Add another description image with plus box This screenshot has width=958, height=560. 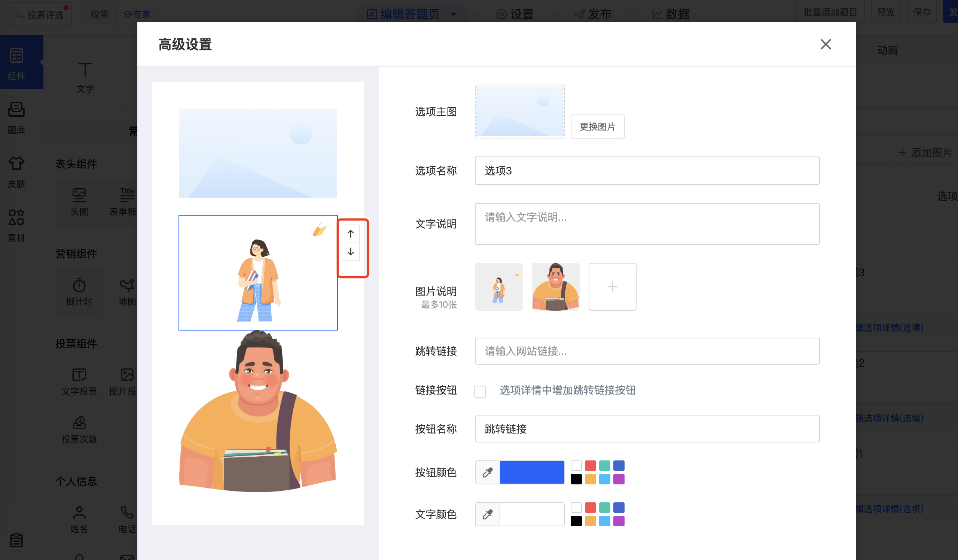612,287
